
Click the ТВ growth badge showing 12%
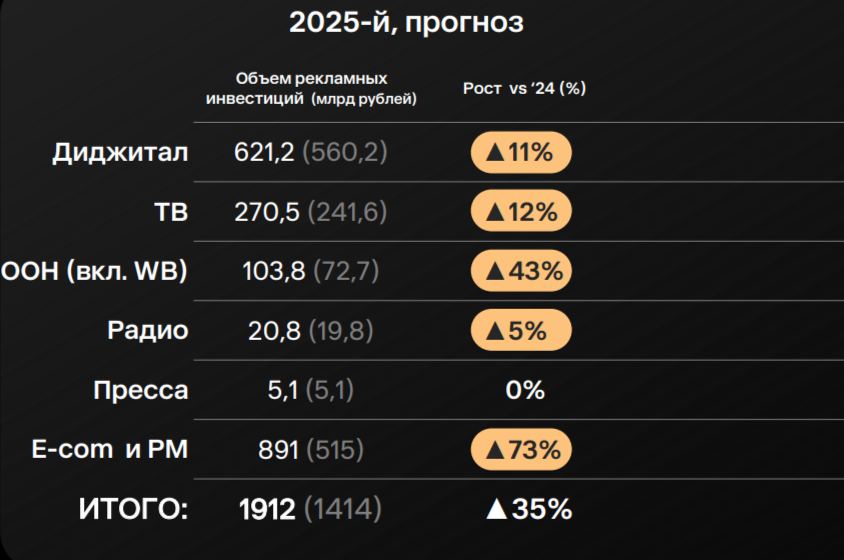click(x=520, y=212)
